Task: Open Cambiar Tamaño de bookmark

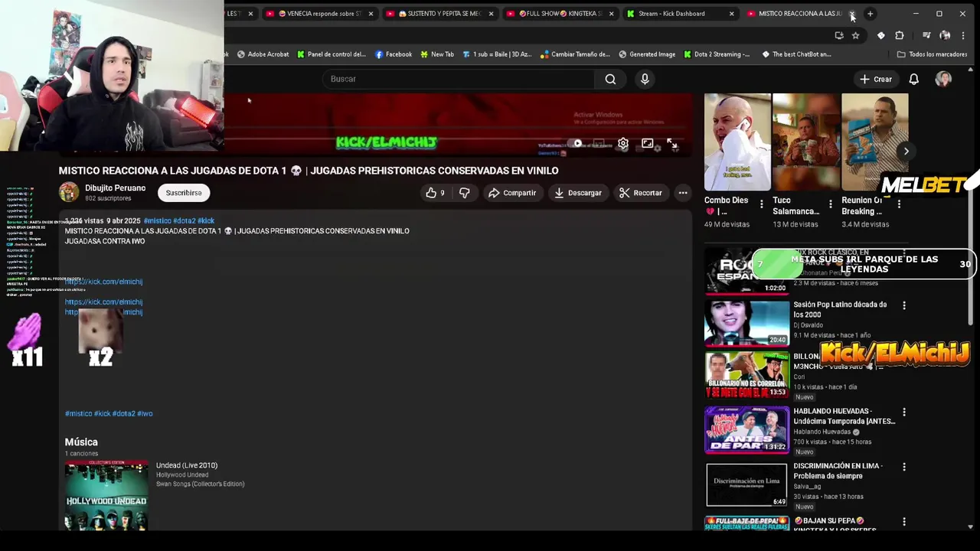Action: point(575,54)
